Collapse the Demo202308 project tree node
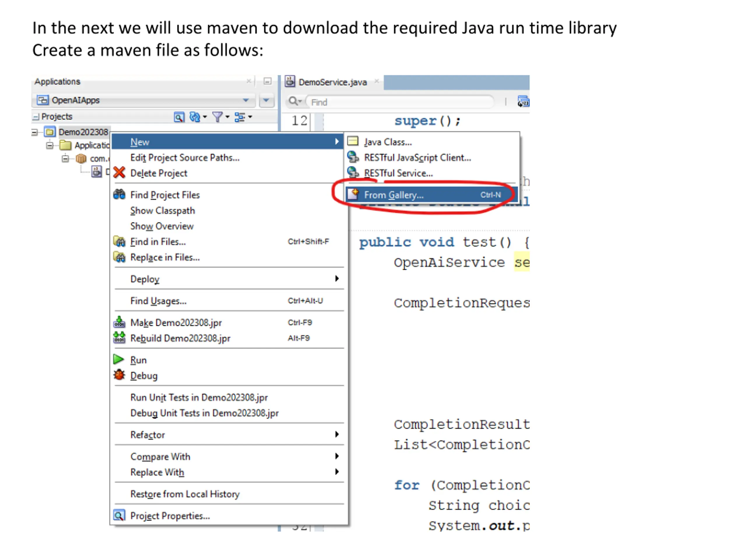This screenshot has width=747, height=560. (34, 132)
